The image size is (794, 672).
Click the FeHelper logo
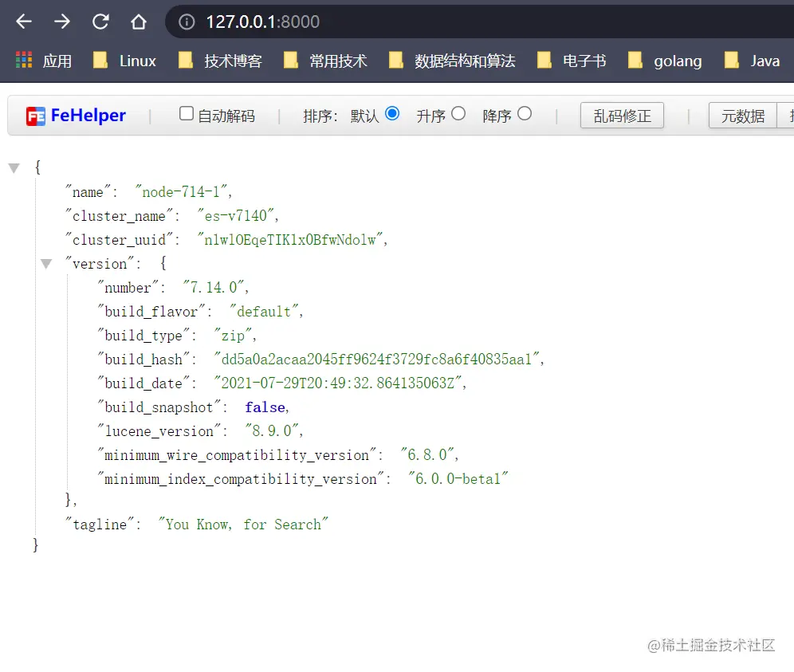click(76, 116)
